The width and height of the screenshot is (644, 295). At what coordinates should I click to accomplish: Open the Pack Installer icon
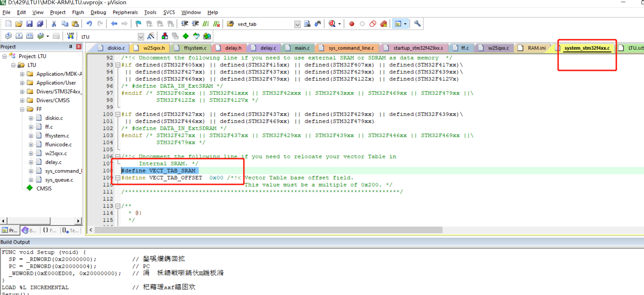tap(207, 36)
